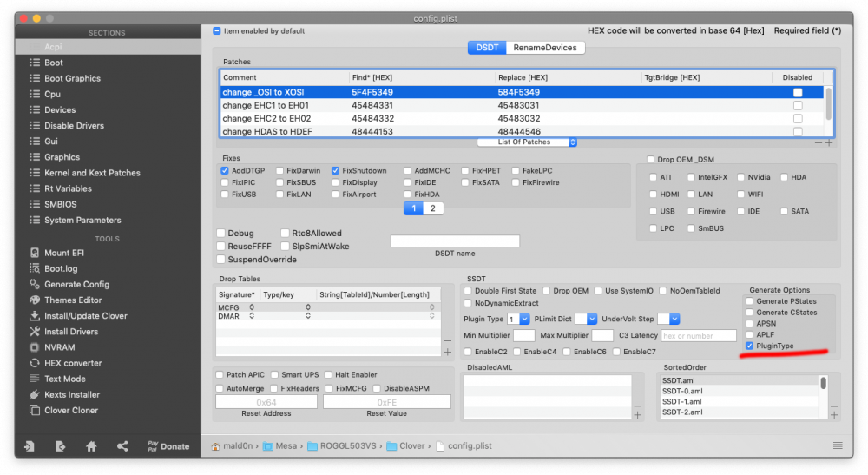Open the Plugin Type dropdown

coord(519,319)
